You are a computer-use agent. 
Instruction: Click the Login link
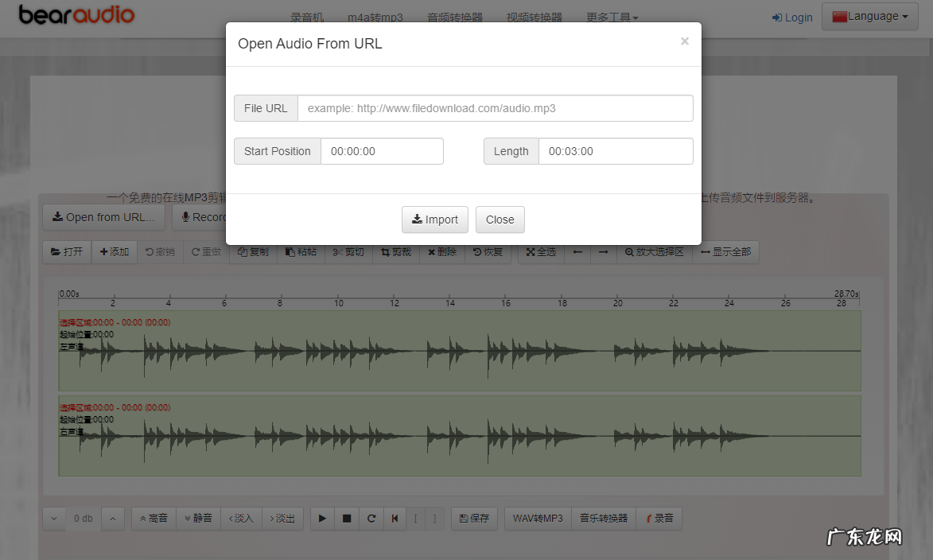(x=792, y=17)
